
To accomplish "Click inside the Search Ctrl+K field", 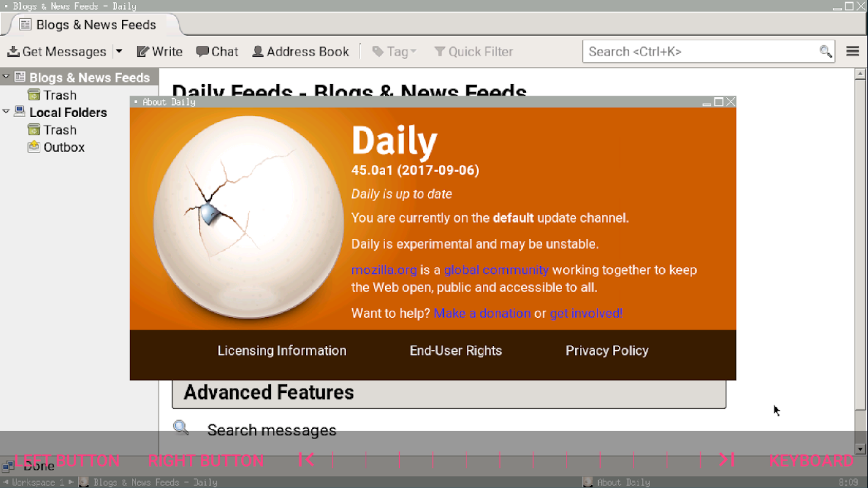I will (700, 52).
